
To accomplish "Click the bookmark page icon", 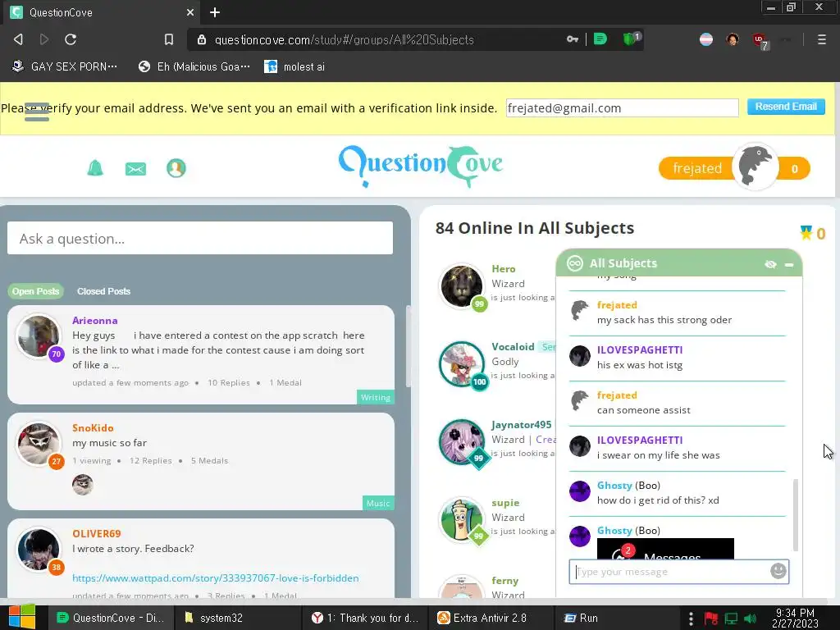I will click(x=169, y=39).
